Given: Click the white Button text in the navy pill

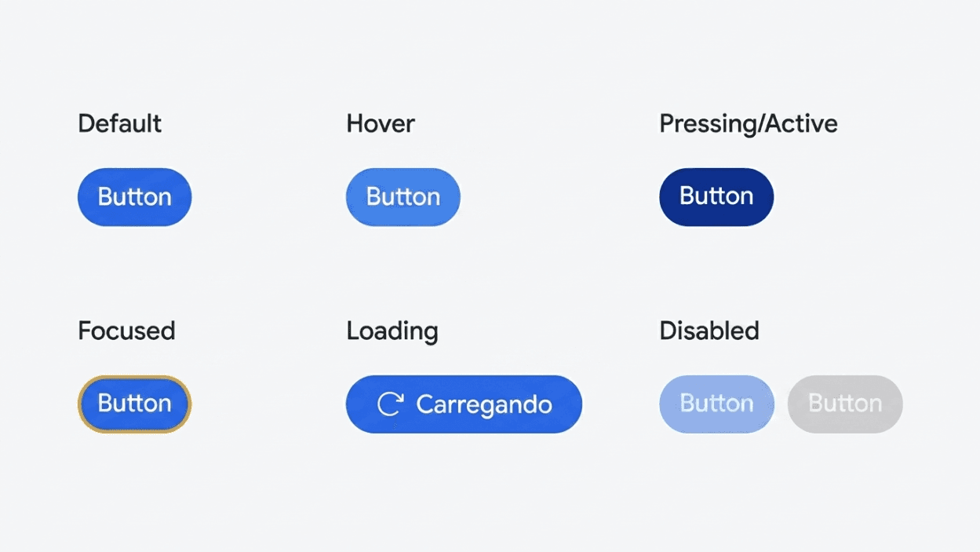Looking at the screenshot, I should tap(716, 196).
